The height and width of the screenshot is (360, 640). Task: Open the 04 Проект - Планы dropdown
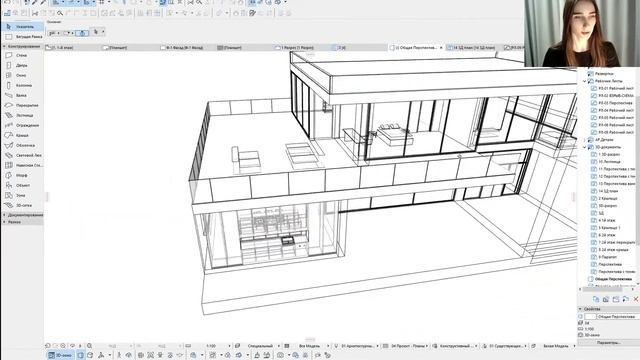(409, 346)
